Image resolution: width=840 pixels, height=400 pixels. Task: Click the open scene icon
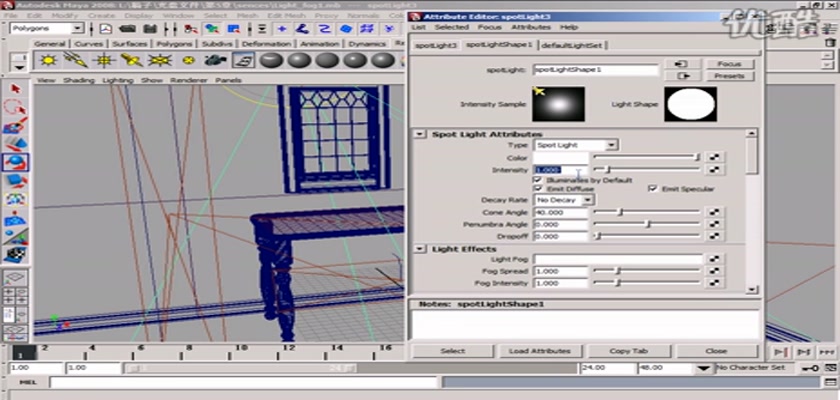127,28
